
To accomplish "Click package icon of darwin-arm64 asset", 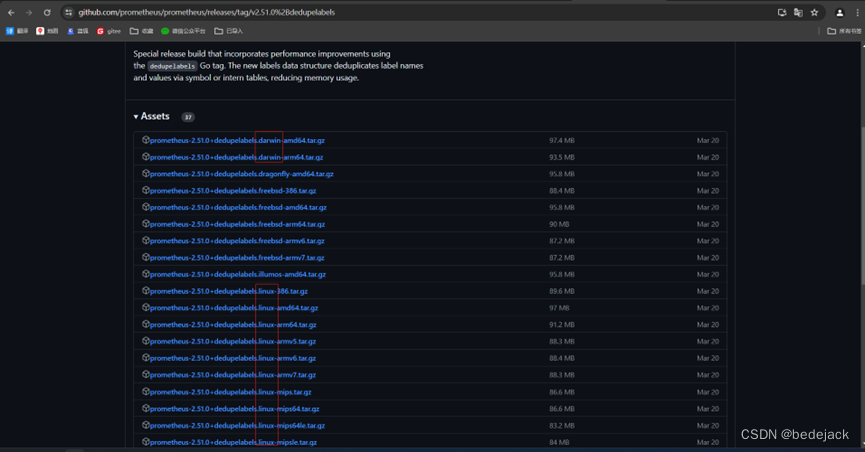I will [146, 157].
